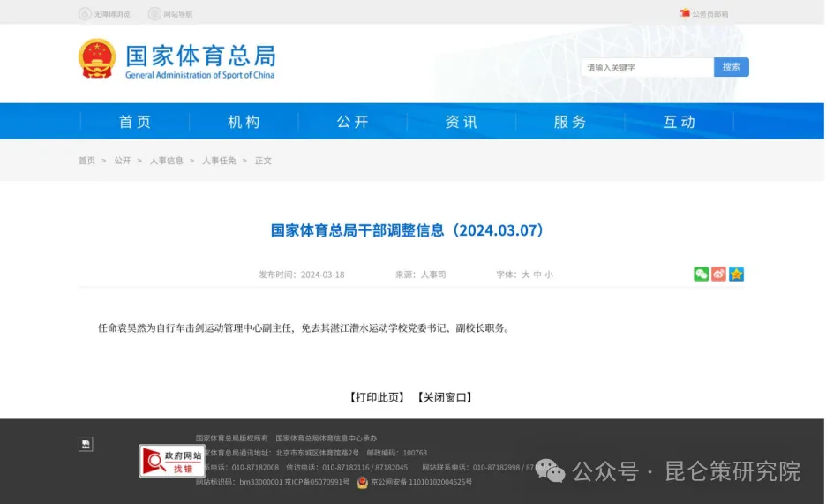This screenshot has height=504, width=826.
Task: Click 人事信息 in the breadcrumb
Action: point(167,161)
